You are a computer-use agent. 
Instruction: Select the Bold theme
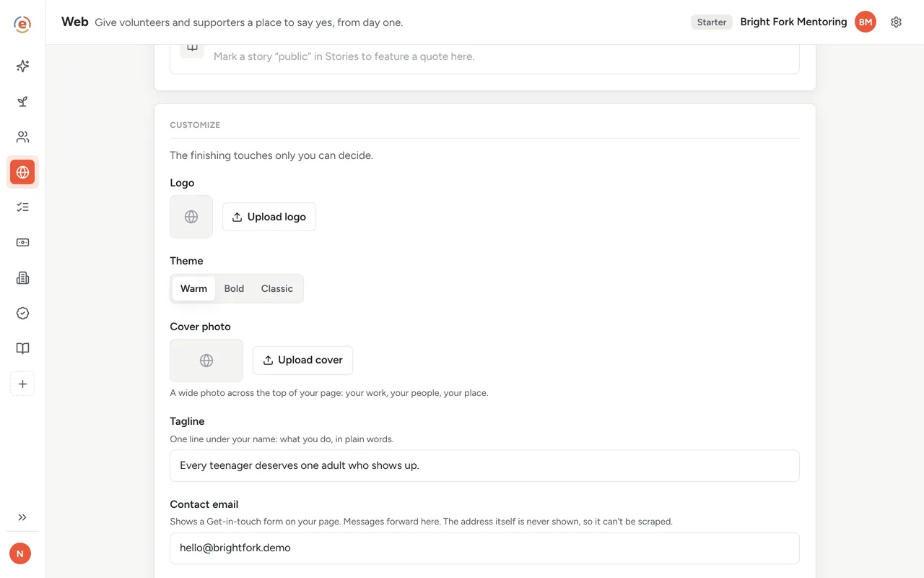point(234,288)
